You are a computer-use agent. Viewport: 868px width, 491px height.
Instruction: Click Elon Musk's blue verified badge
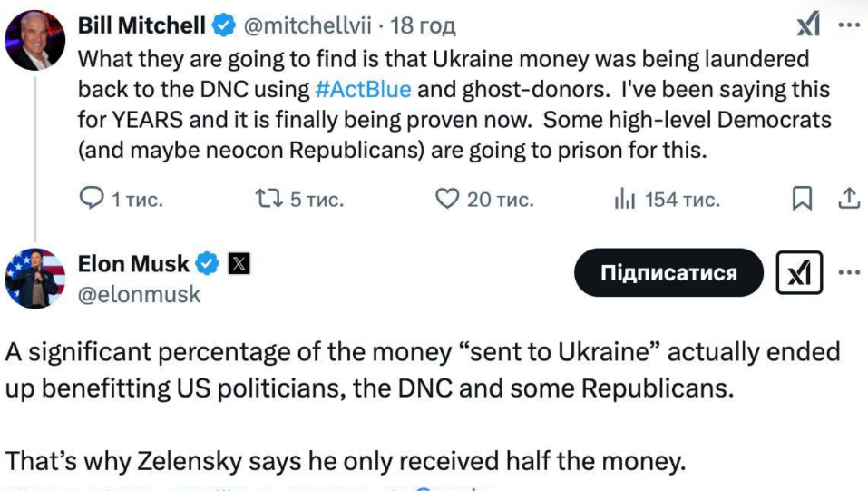pyautogui.click(x=208, y=264)
